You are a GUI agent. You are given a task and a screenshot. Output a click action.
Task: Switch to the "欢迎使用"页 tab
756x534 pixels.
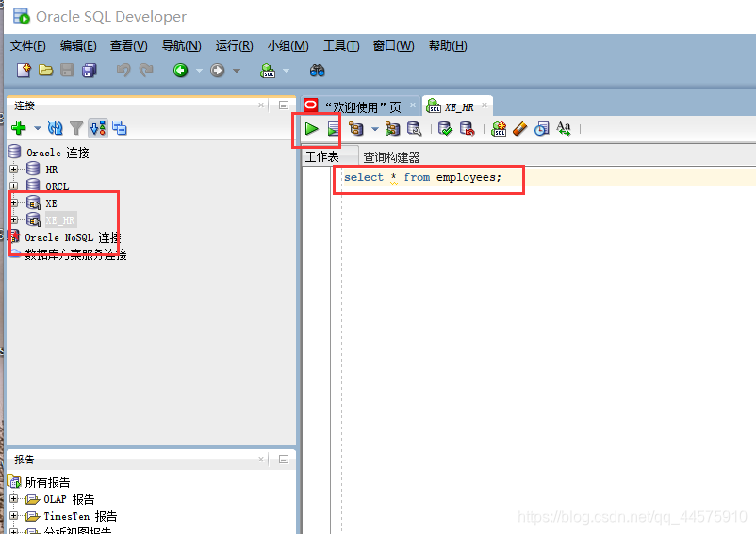(363, 107)
